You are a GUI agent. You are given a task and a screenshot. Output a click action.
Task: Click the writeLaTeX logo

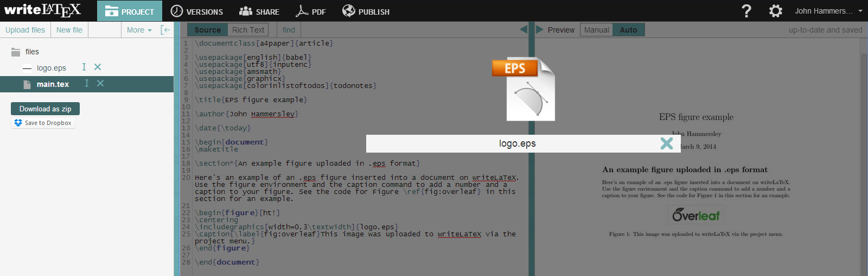click(x=42, y=10)
